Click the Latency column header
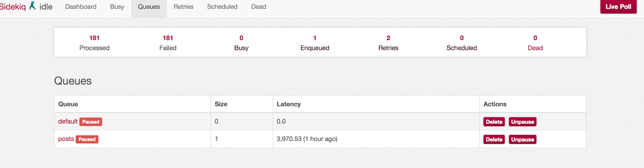The image size is (644, 168). (x=289, y=104)
